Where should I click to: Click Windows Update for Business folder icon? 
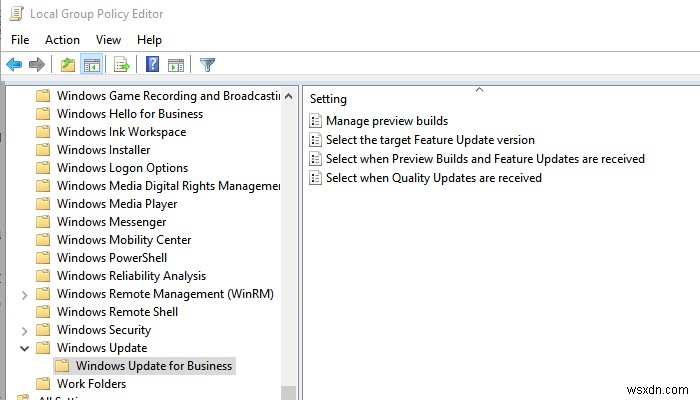click(62, 366)
